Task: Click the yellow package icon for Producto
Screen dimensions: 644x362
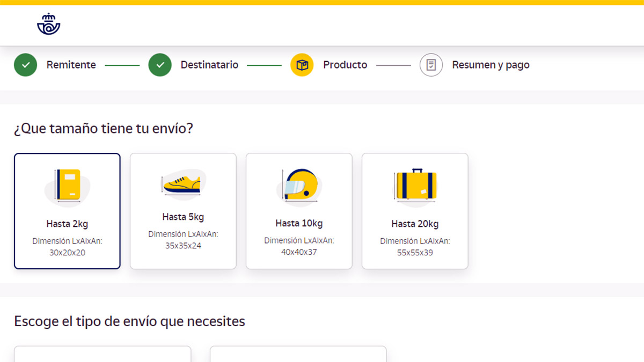Action: 302,65
